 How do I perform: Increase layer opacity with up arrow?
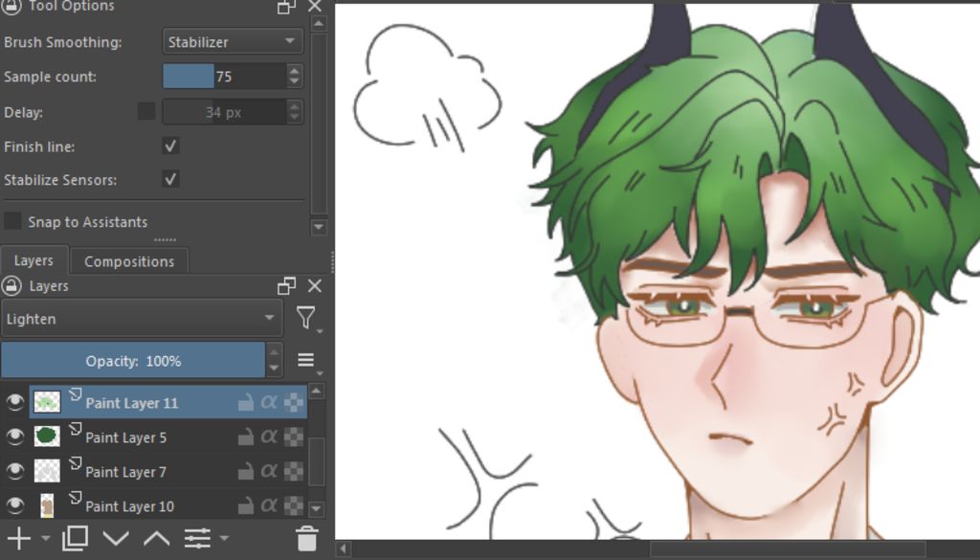[274, 352]
